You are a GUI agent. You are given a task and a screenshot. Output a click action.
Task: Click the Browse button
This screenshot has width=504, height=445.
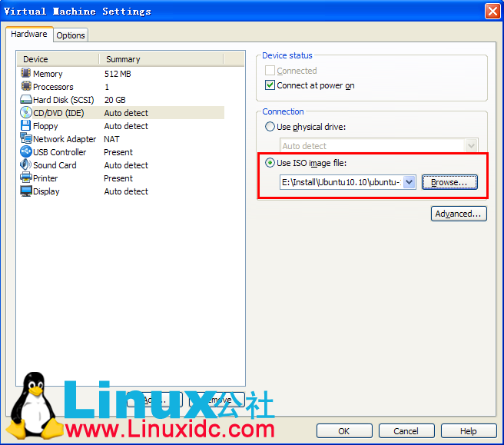pyautogui.click(x=449, y=182)
